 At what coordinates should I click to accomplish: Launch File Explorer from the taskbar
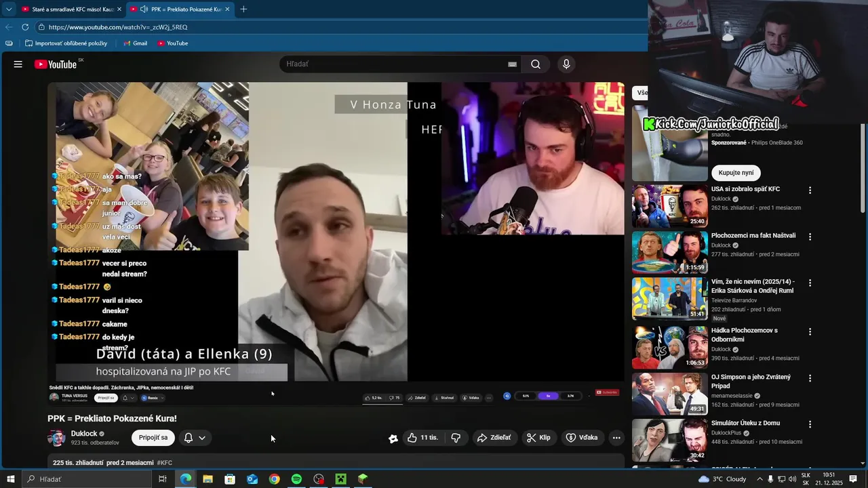coord(208,479)
